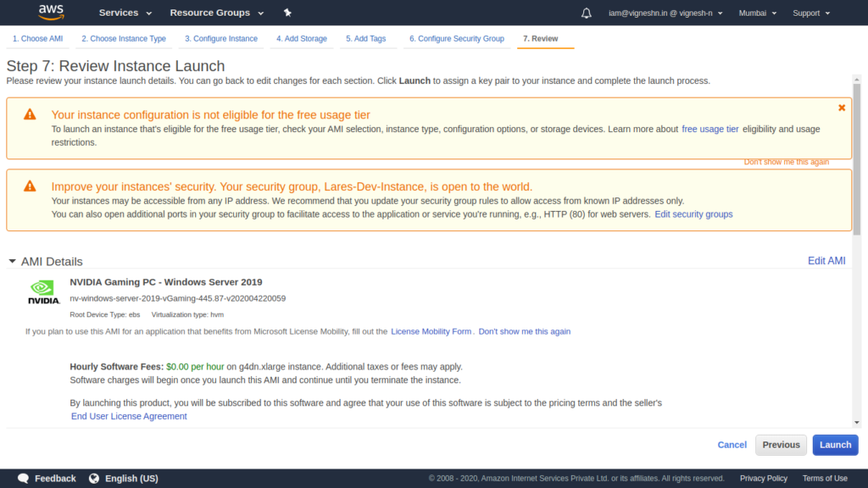This screenshot has height=488, width=868.
Task: Click the Virtualization type: hvm text
Action: click(x=187, y=315)
